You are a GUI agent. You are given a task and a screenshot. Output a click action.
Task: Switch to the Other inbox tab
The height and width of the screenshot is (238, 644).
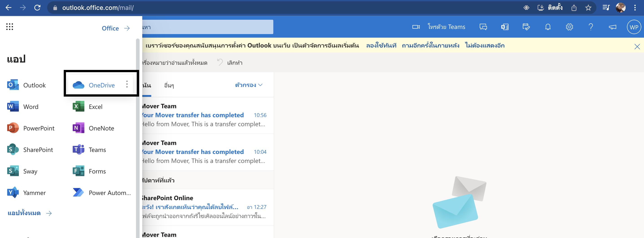point(169,85)
